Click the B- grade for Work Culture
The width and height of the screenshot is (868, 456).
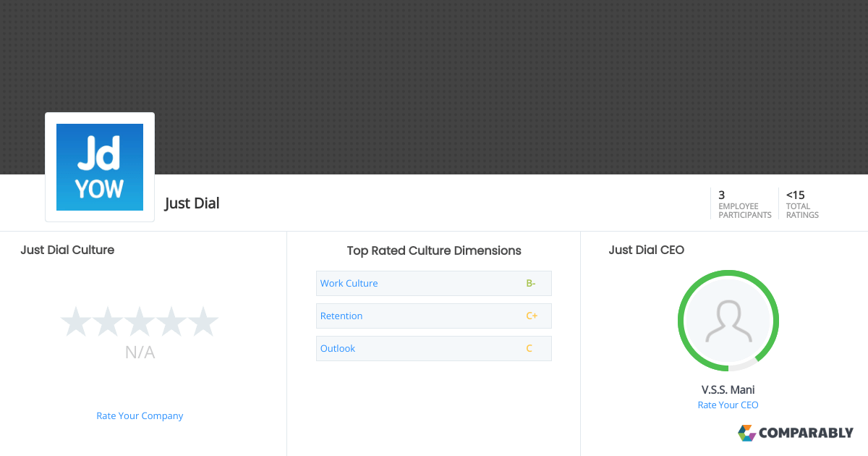coord(531,283)
